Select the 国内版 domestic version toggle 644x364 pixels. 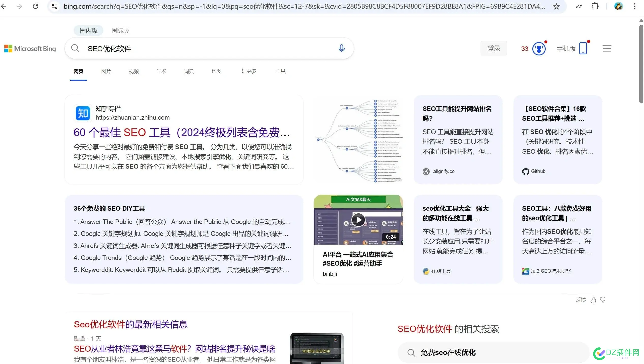click(88, 31)
